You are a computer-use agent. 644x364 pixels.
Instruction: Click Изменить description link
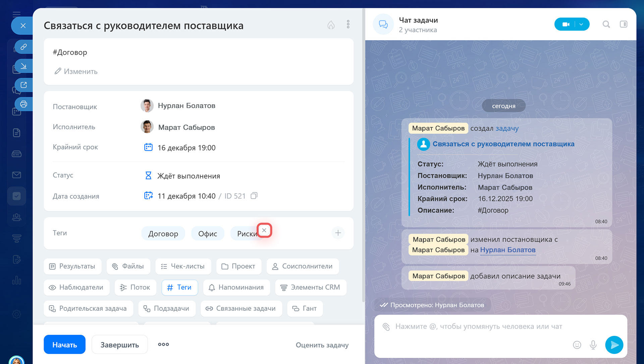[76, 71]
